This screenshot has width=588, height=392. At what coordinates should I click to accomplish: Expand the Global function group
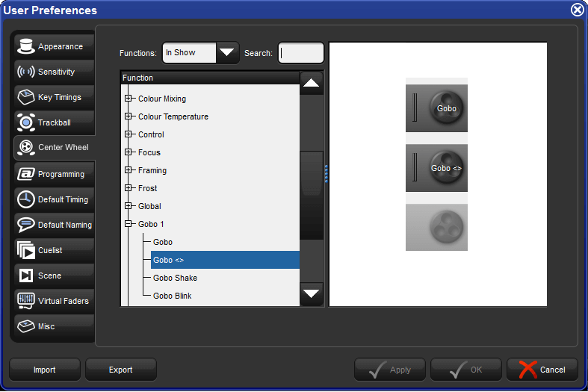[x=129, y=206]
